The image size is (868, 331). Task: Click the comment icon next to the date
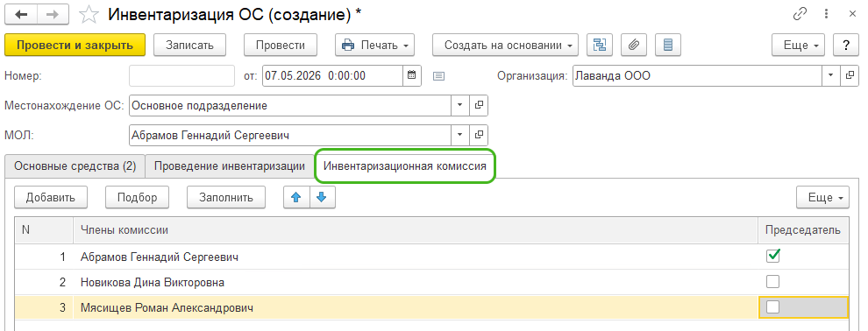439,76
